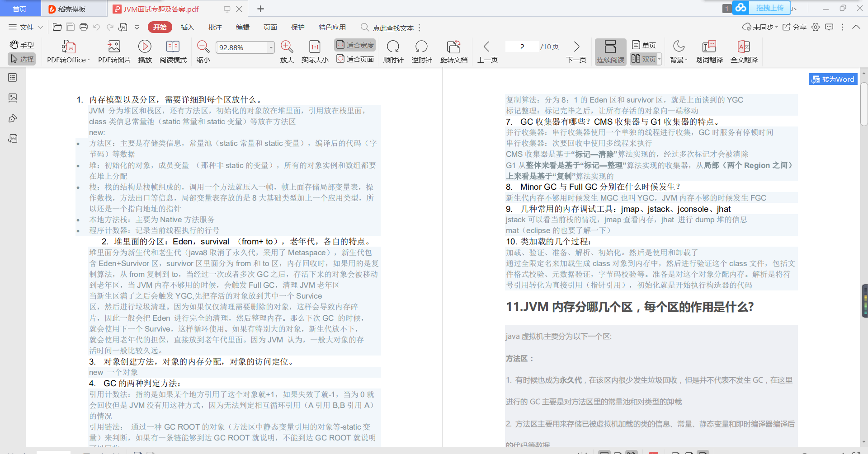Open 划词翻译 word translation

click(x=709, y=52)
